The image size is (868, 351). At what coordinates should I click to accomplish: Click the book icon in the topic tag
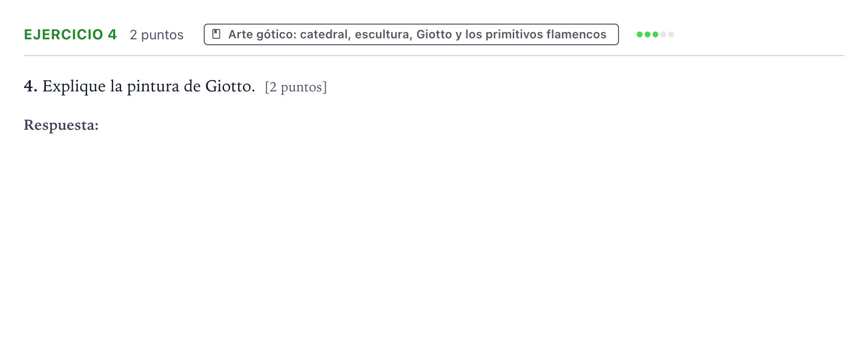point(216,34)
